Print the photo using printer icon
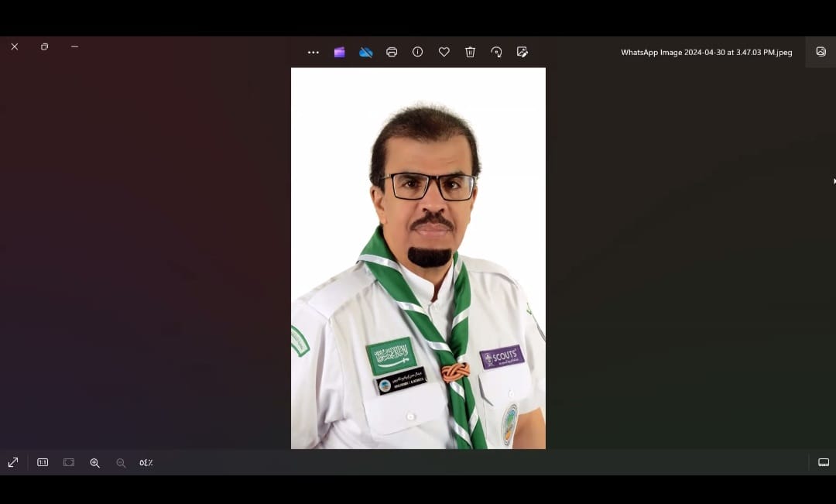 [392, 53]
